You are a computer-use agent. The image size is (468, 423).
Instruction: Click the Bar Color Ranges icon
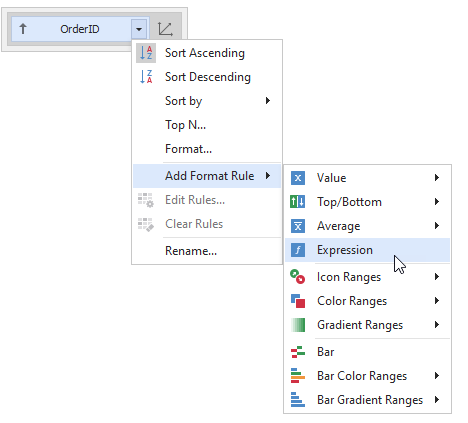[x=298, y=376]
